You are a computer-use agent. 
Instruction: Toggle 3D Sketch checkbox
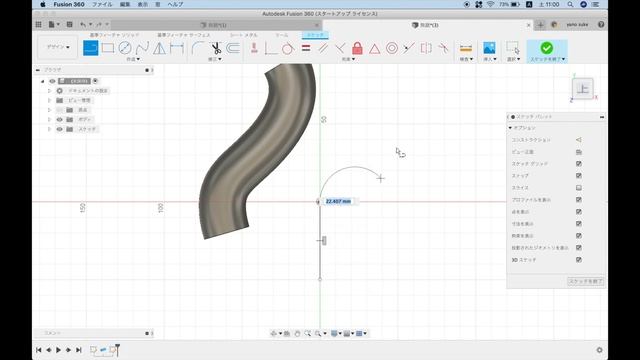[579, 260]
